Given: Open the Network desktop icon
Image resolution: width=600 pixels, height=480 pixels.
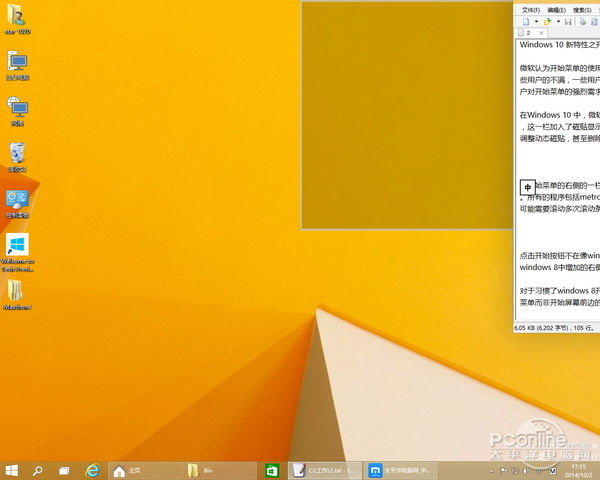Looking at the screenshot, I should tap(17, 108).
